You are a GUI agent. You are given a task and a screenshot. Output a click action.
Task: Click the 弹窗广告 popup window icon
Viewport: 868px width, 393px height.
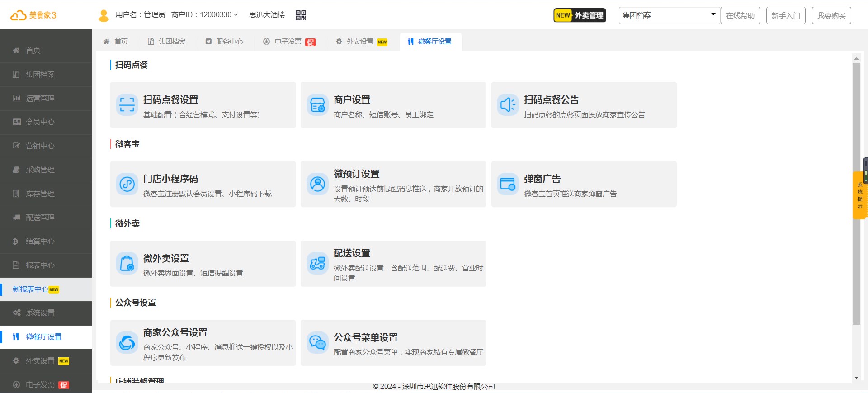(x=508, y=184)
